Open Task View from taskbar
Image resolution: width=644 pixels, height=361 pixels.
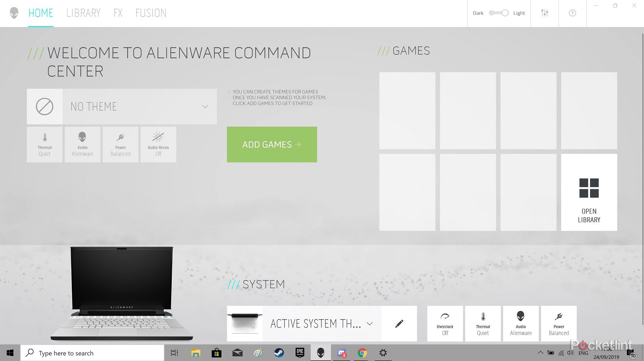[x=175, y=353]
